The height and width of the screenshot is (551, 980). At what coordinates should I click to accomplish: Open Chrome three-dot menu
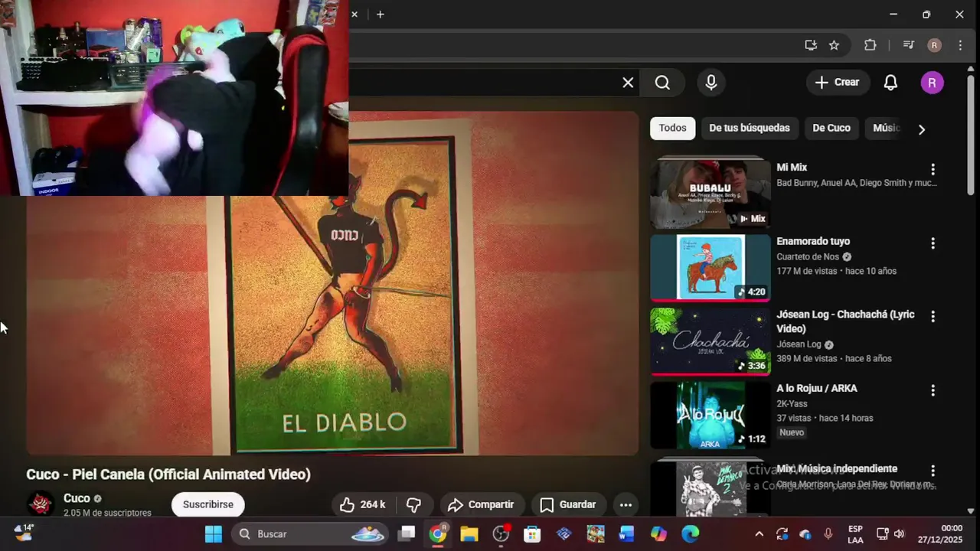(x=960, y=45)
